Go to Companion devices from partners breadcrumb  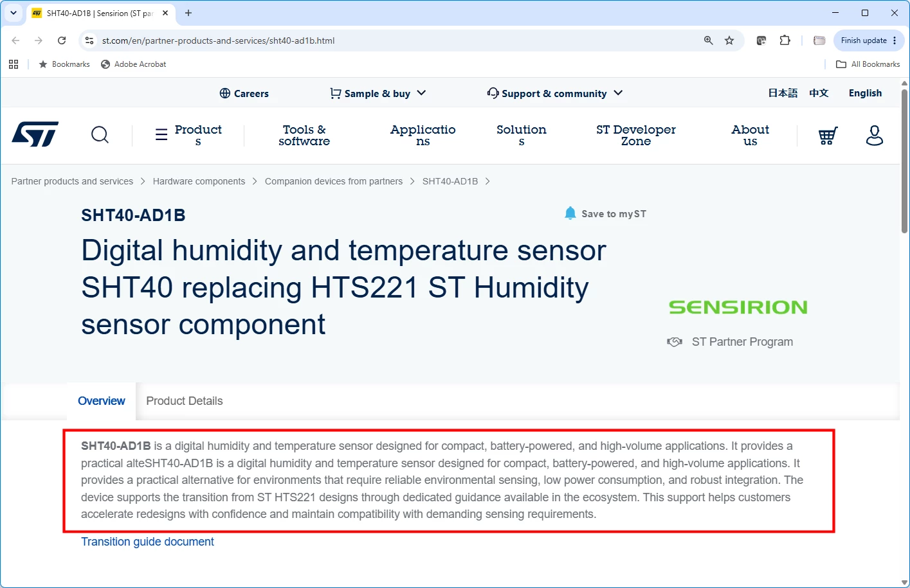tap(334, 181)
